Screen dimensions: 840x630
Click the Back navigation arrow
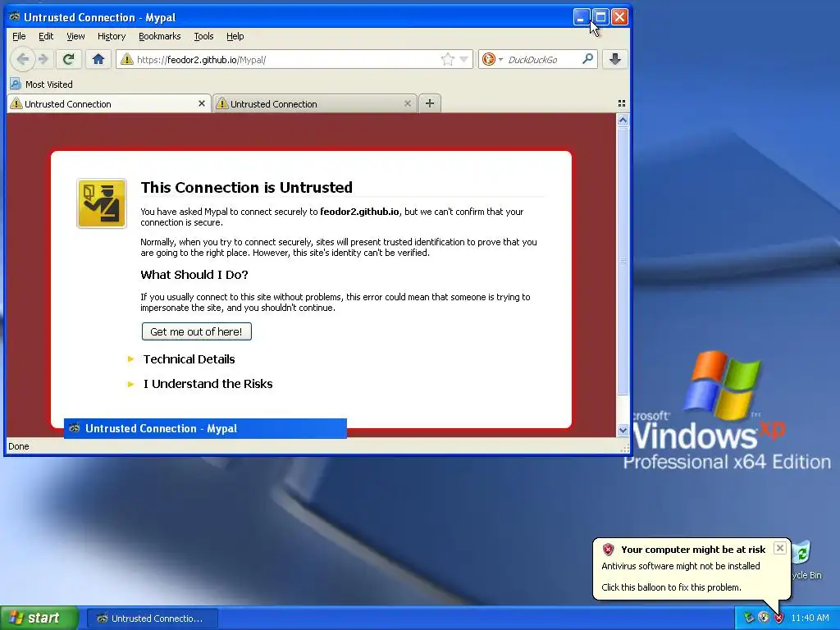pyautogui.click(x=22, y=59)
